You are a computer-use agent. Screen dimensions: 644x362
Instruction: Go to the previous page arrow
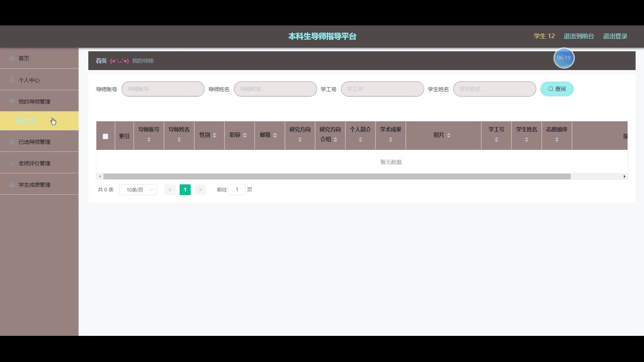(170, 190)
